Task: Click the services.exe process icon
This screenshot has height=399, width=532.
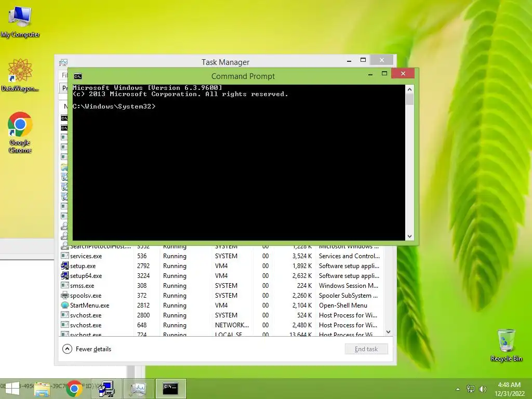Action: [x=64, y=256]
